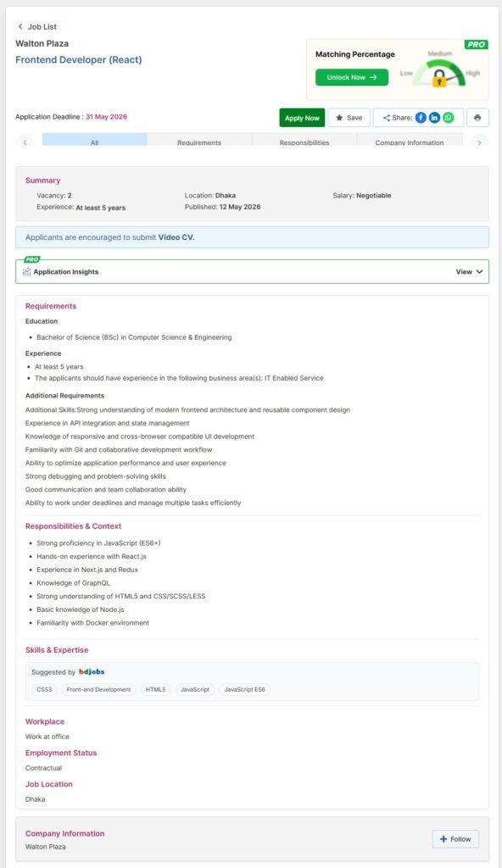Share job via LinkedIn icon
Image resolution: width=502 pixels, height=868 pixels.
click(434, 117)
